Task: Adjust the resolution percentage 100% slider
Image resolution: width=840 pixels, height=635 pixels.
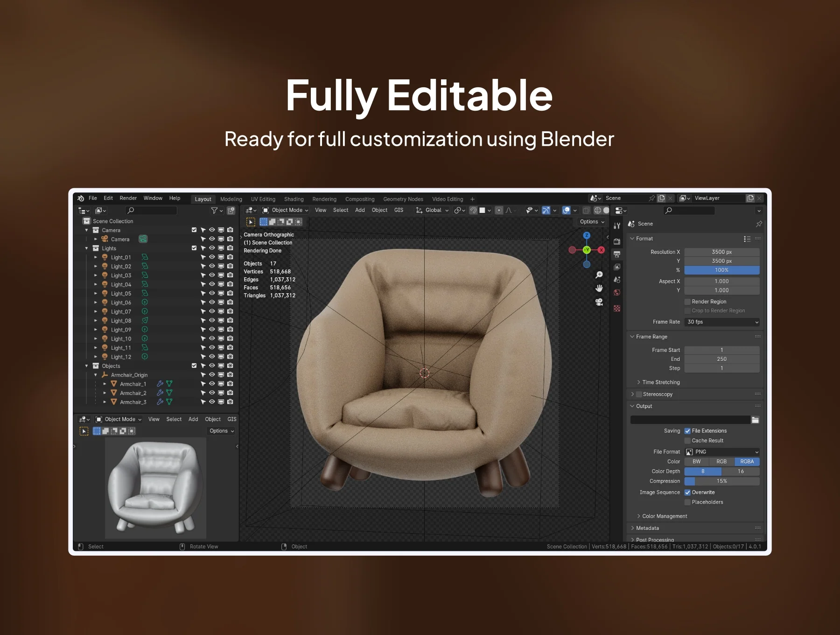Action: coord(721,270)
